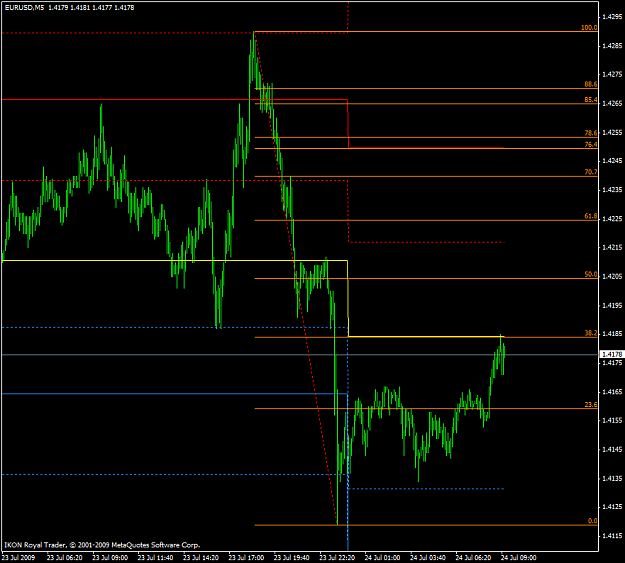Click the 23 Jul 11:40 time label
This screenshot has height=563, width=625.
point(155,557)
